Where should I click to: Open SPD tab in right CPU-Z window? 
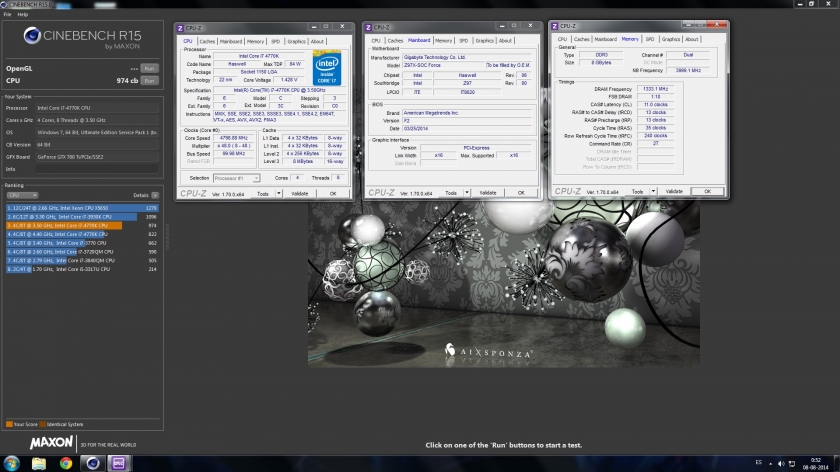pos(650,39)
